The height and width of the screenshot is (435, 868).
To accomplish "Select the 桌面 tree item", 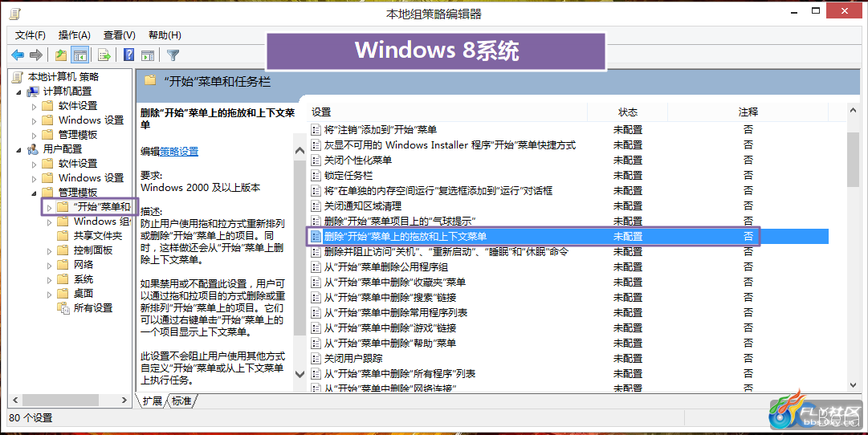I will point(84,293).
